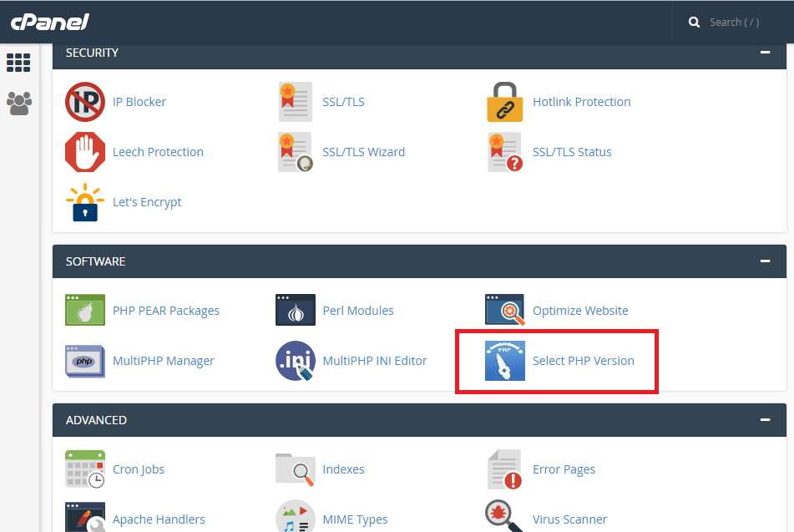This screenshot has width=794, height=532.
Task: Click the cPanel logo
Action: (49, 22)
